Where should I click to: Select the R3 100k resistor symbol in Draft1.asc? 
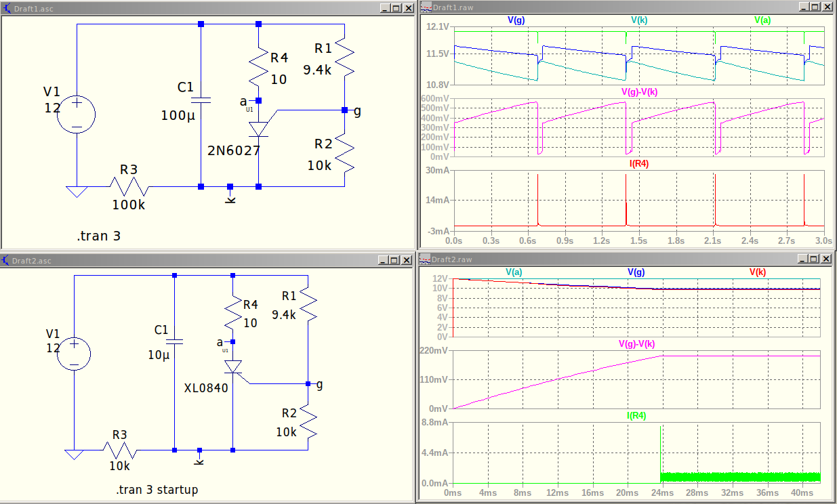[129, 186]
